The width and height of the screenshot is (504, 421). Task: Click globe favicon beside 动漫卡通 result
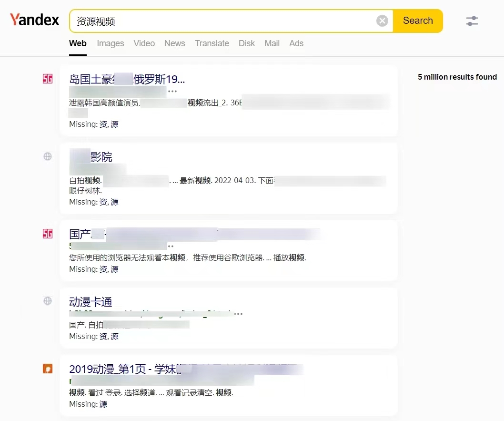click(48, 301)
